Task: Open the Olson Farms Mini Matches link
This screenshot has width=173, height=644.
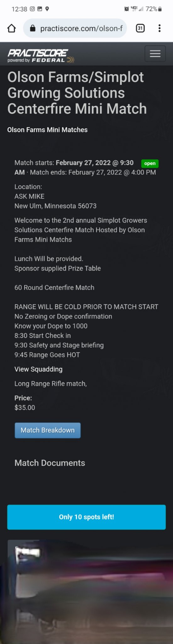Action: [x=47, y=130]
